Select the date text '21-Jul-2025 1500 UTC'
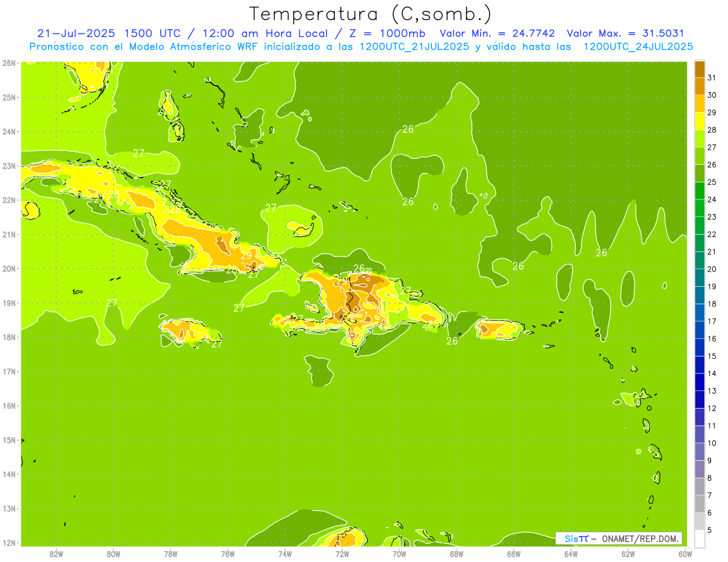Image resolution: width=728 pixels, height=562 pixels. 114,33
